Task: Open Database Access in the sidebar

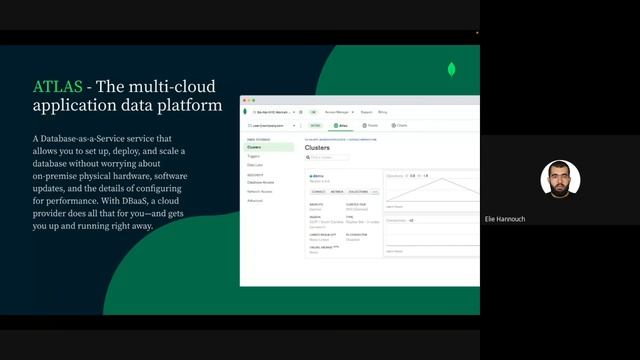Action: (x=260, y=182)
